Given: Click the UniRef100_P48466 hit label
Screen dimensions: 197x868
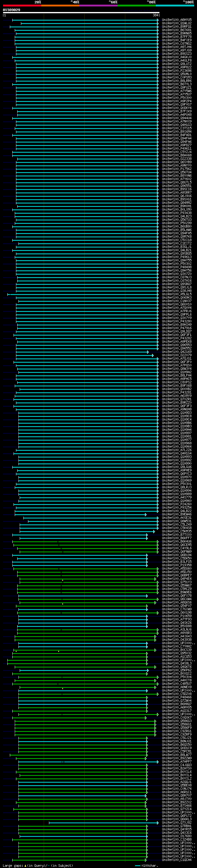Looking at the screenshot, I should (x=177, y=697).
